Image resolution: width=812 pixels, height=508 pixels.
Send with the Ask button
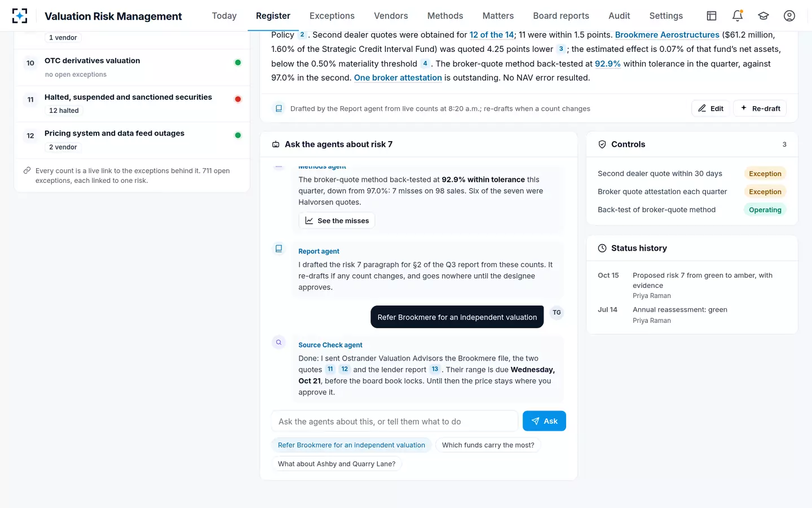(544, 421)
